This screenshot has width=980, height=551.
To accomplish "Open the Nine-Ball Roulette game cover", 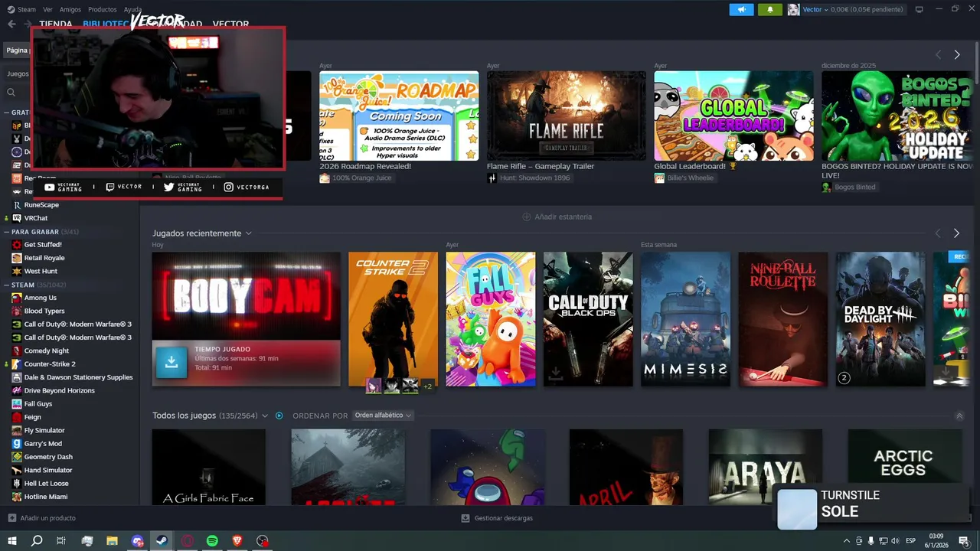I will (783, 319).
